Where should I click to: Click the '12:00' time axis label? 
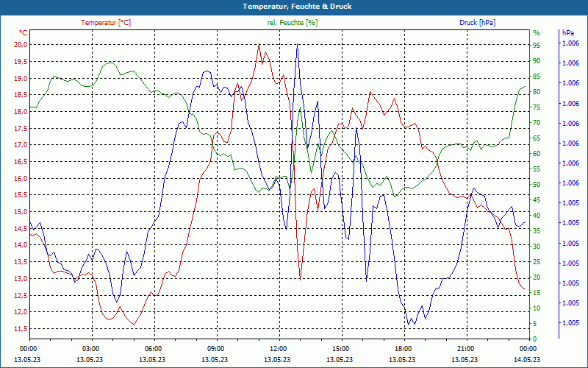coord(279,348)
